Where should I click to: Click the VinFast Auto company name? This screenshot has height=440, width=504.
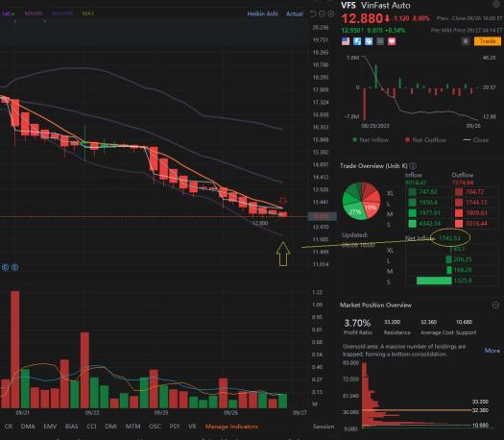click(385, 6)
